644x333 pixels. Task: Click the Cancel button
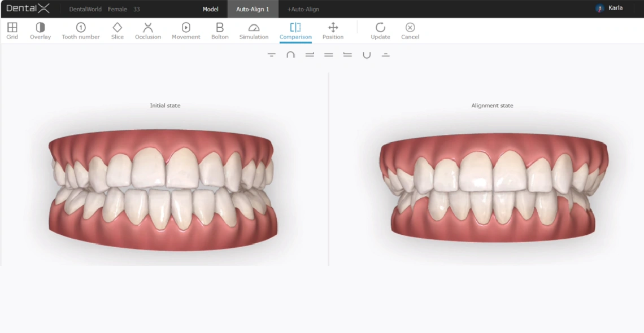coord(410,31)
